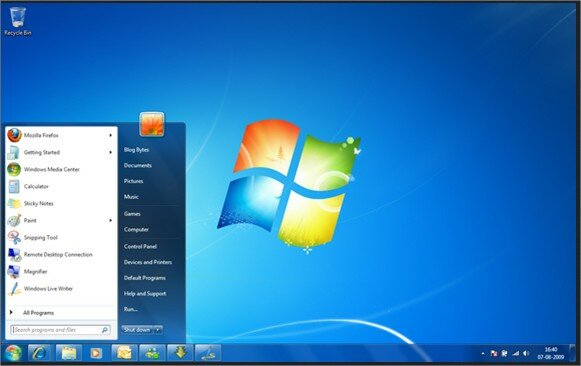Click the power plug tray icon
The width and height of the screenshot is (581, 366).
coord(504,354)
